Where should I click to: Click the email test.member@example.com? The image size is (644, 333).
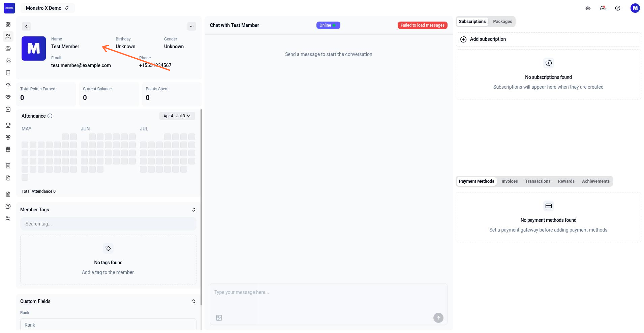[x=81, y=65]
